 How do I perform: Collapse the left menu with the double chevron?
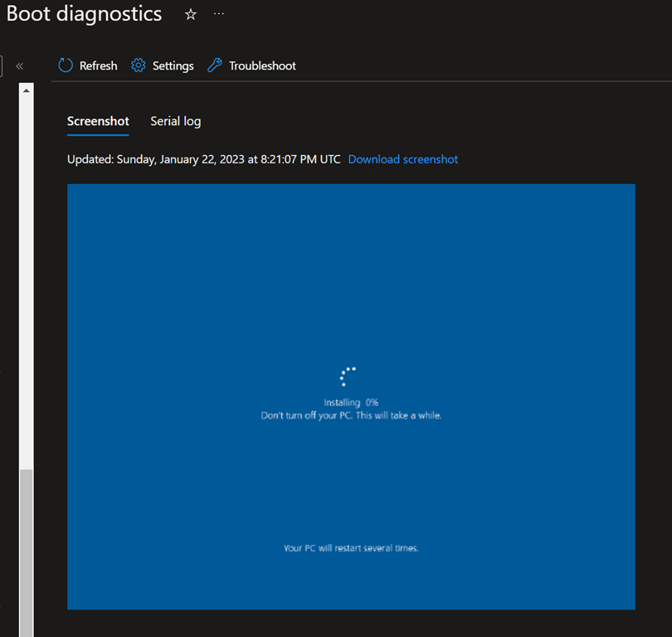(x=19, y=66)
